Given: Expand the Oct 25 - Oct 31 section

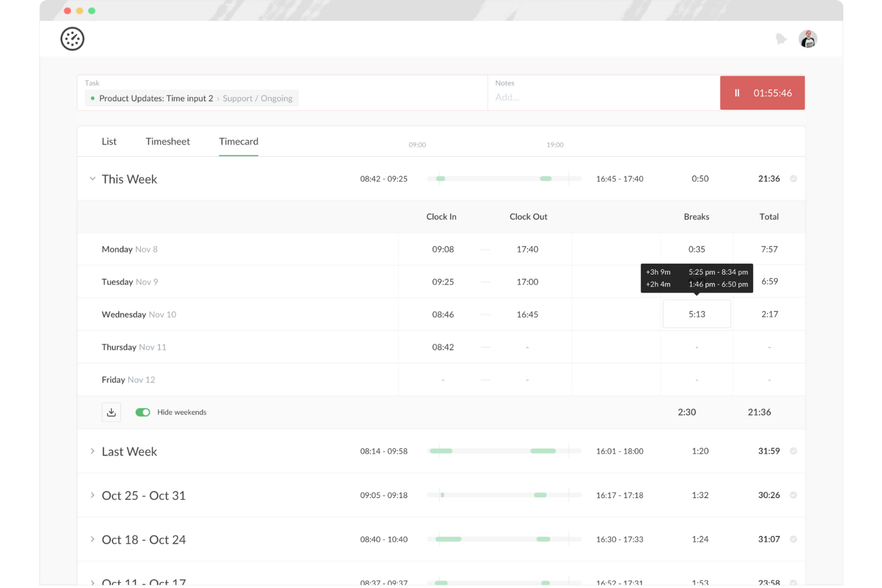Looking at the screenshot, I should coord(92,495).
